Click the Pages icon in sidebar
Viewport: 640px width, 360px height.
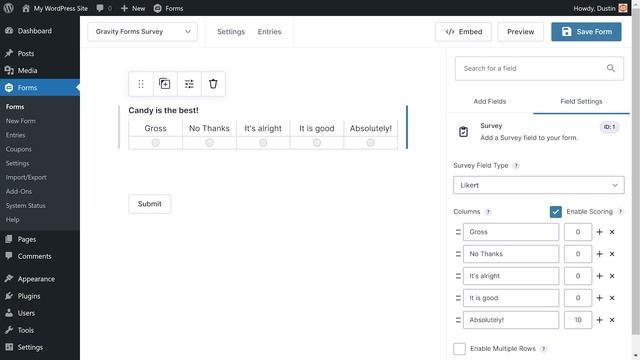click(x=9, y=239)
